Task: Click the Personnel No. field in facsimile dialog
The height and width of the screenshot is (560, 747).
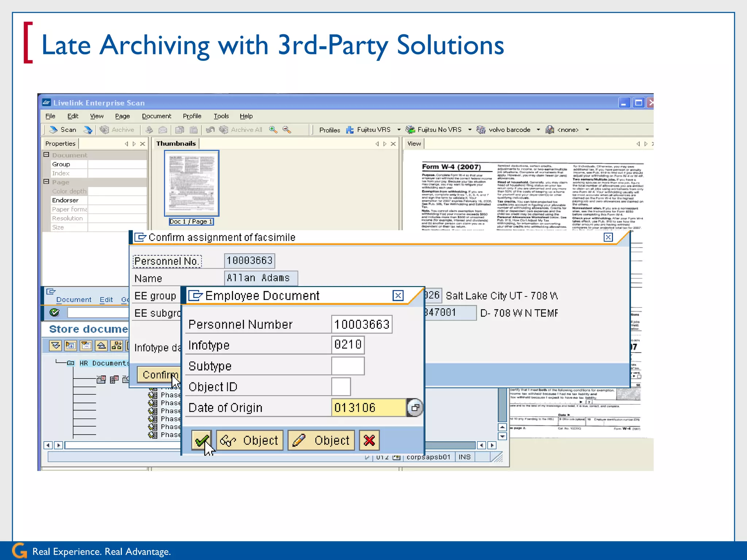Action: 249,261
